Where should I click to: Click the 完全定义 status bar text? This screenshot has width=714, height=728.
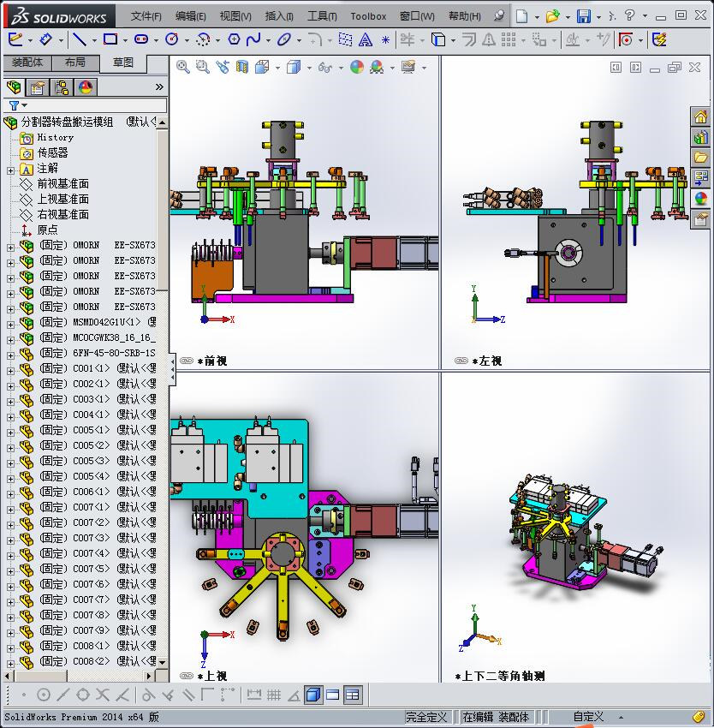click(426, 718)
